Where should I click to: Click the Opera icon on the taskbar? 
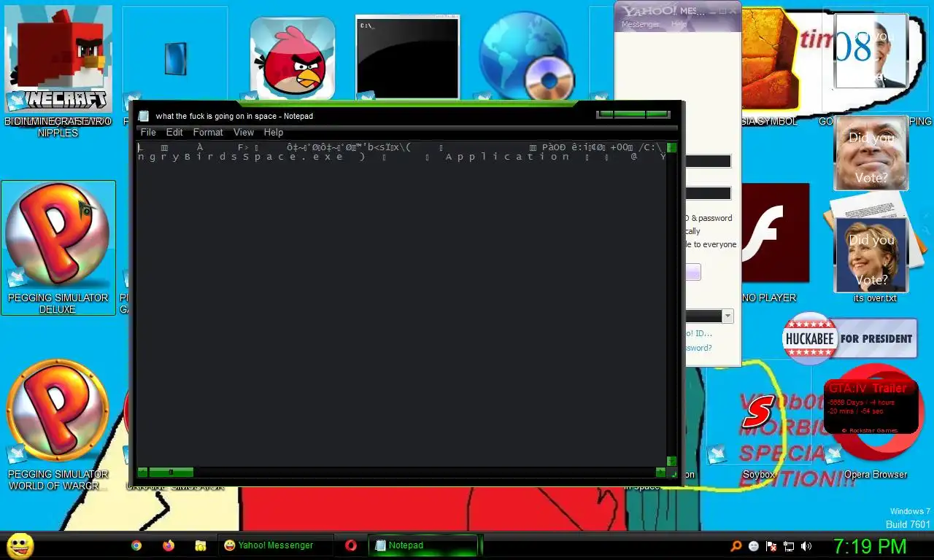click(351, 545)
